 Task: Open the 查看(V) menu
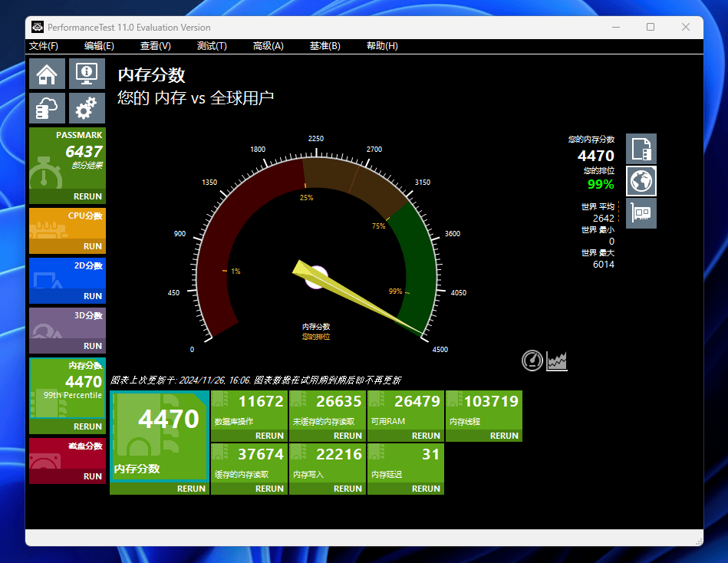pos(156,46)
